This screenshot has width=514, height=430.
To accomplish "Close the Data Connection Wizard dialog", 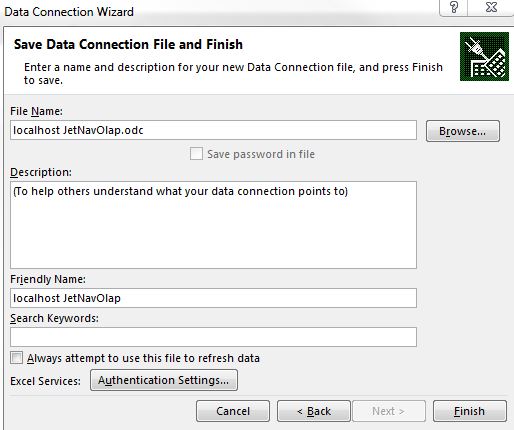I will 491,7.
